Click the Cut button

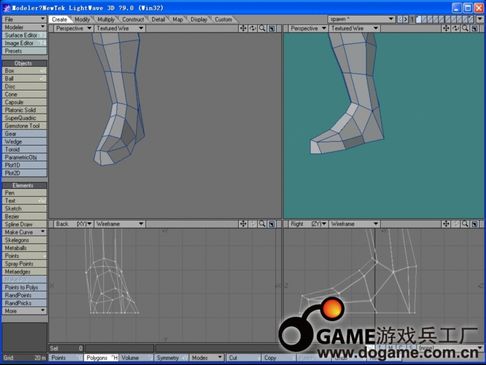coord(244,358)
